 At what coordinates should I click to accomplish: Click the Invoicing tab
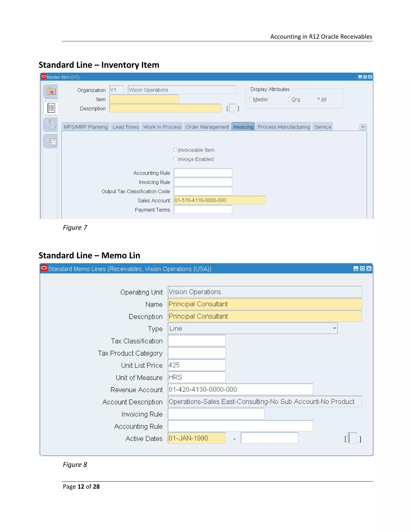tap(243, 127)
